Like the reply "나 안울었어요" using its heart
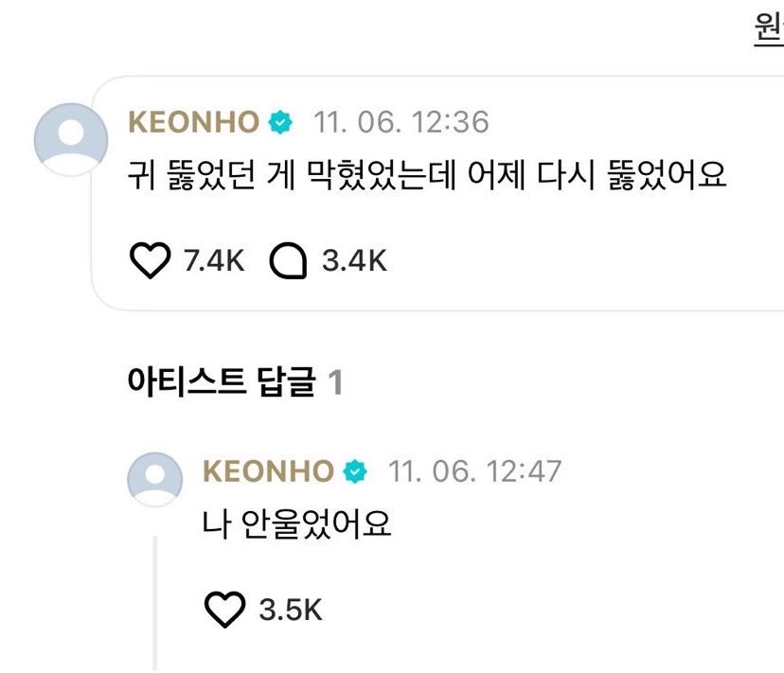 pos(225,610)
